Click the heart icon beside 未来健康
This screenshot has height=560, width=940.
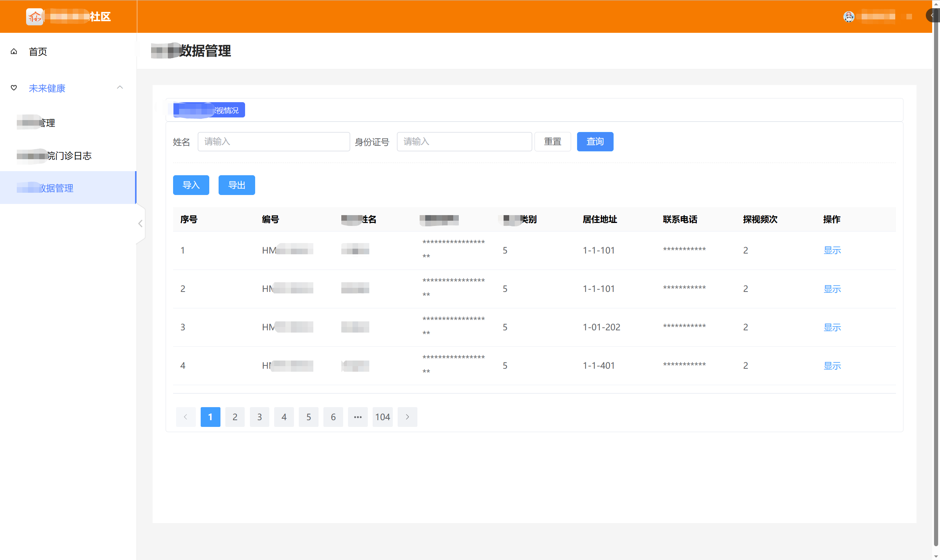click(14, 88)
